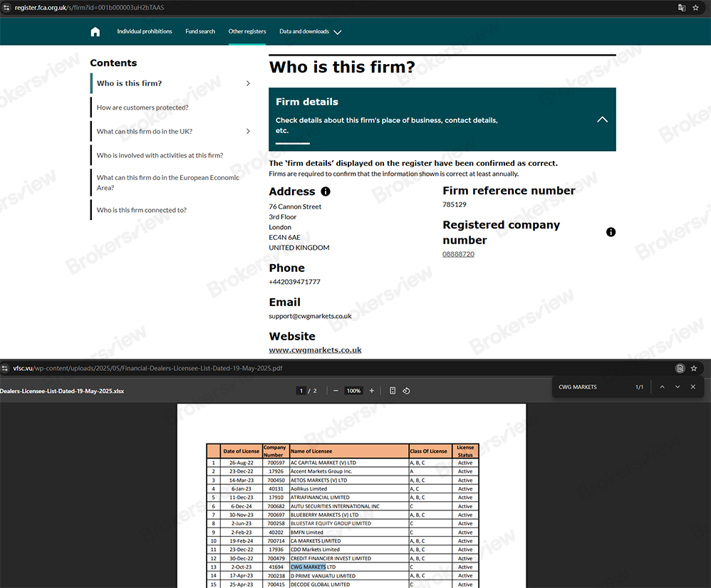Open 'What can this firm do in the European Economic Area?'
This screenshot has width=711, height=588.
[167, 182]
